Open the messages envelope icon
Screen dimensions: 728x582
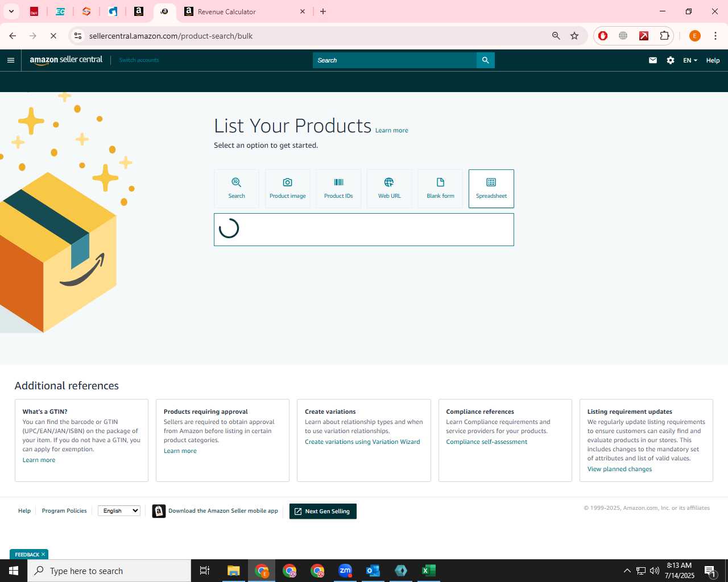pyautogui.click(x=653, y=60)
